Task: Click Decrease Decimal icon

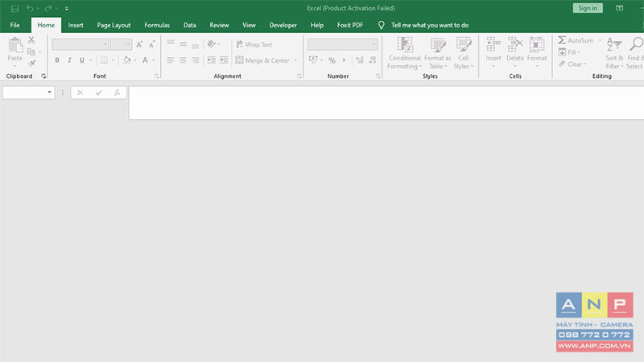Action: point(373,60)
